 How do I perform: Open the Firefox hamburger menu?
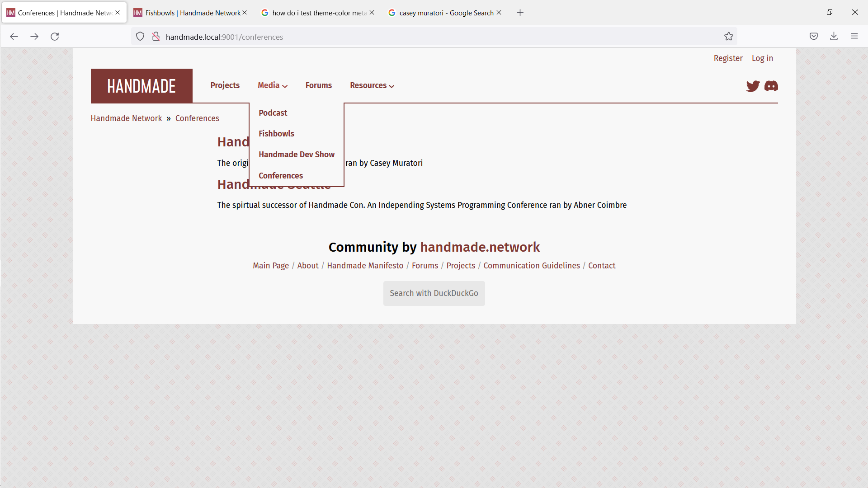854,37
